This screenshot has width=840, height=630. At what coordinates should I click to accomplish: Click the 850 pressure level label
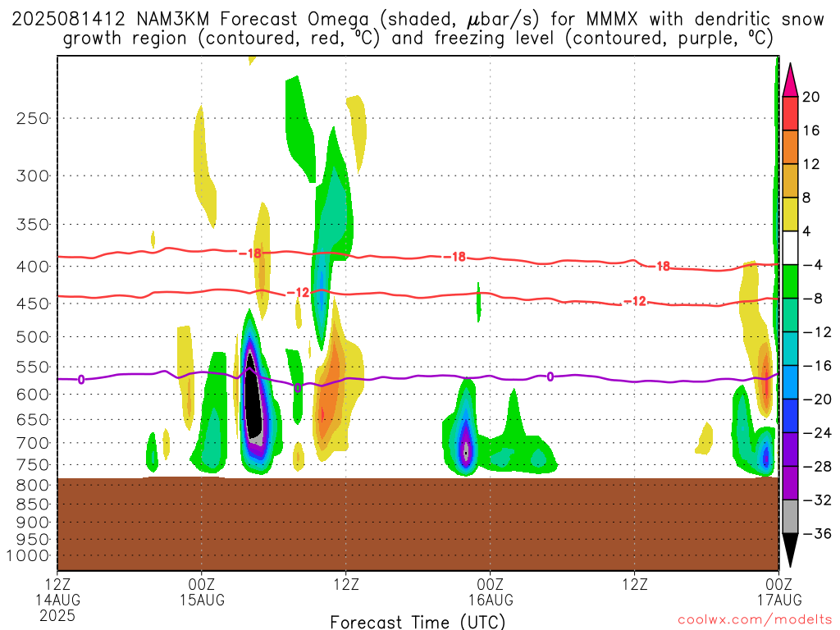pos(33,504)
